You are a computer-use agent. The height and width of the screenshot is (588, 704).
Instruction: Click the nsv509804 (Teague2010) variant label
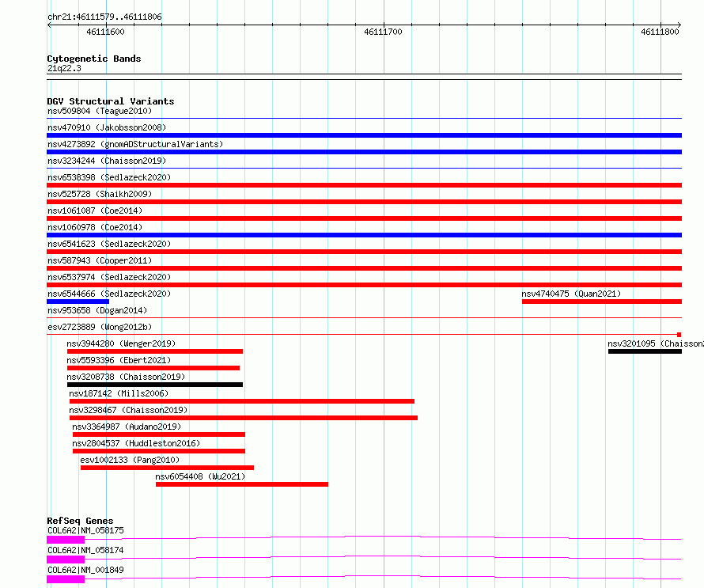tap(100, 111)
